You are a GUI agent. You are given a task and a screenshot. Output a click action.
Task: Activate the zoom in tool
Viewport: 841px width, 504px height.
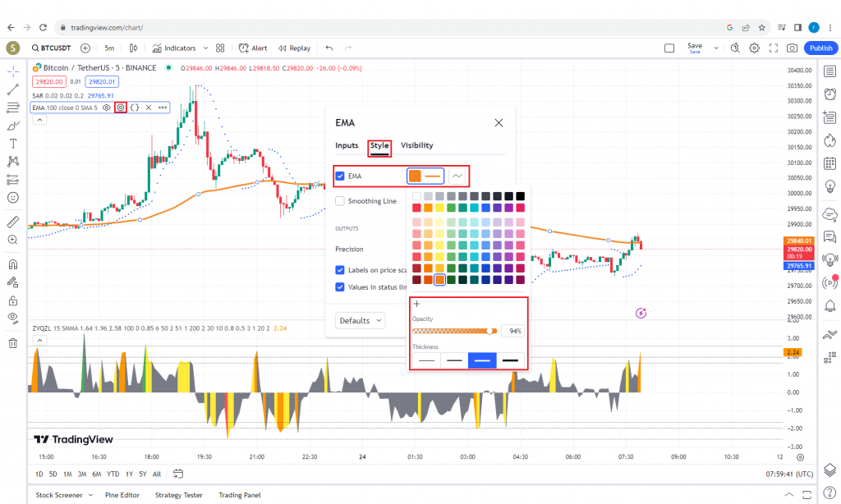[13, 240]
